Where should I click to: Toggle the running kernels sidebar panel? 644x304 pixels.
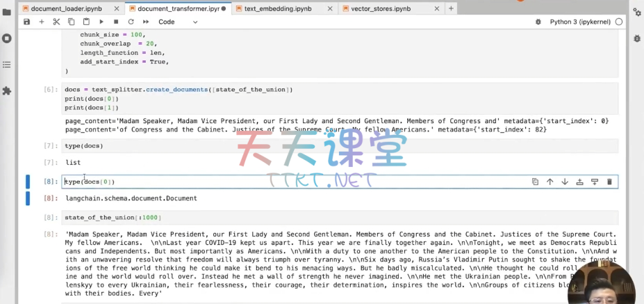(x=7, y=38)
